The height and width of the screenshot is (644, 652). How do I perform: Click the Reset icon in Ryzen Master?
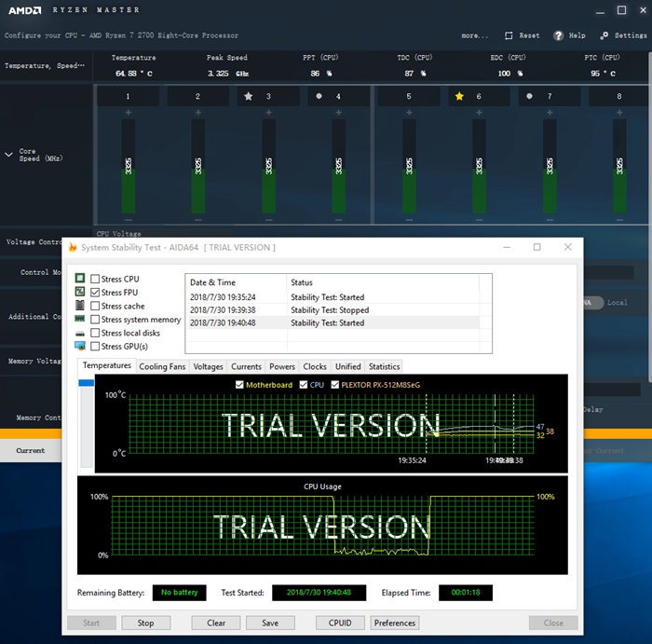point(509,35)
